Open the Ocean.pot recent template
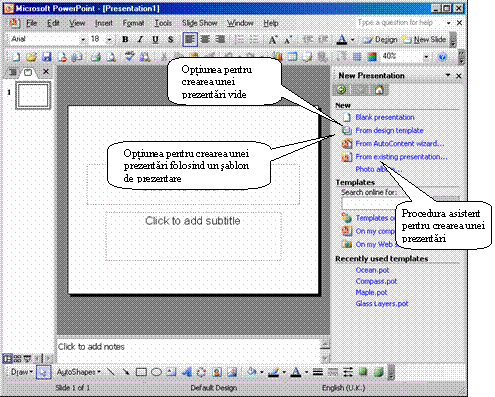The height and width of the screenshot is (397, 495). click(372, 270)
